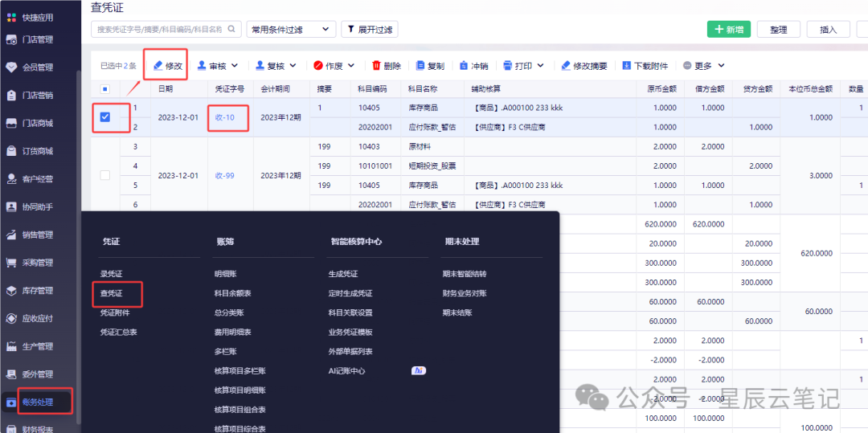Uncheck the checkbox for voucher 收-10
This screenshot has width=868, height=433.
104,117
